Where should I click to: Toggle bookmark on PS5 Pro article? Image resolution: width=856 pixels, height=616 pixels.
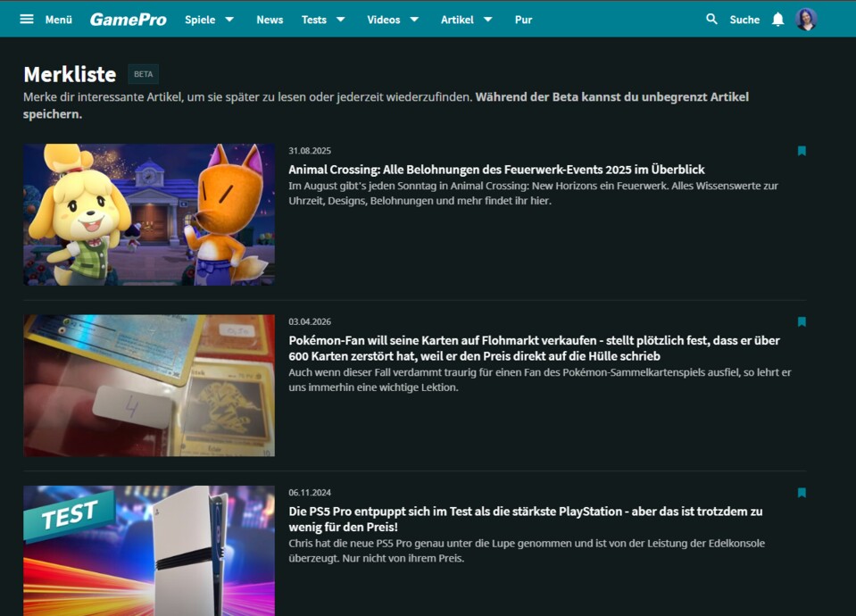click(x=802, y=493)
